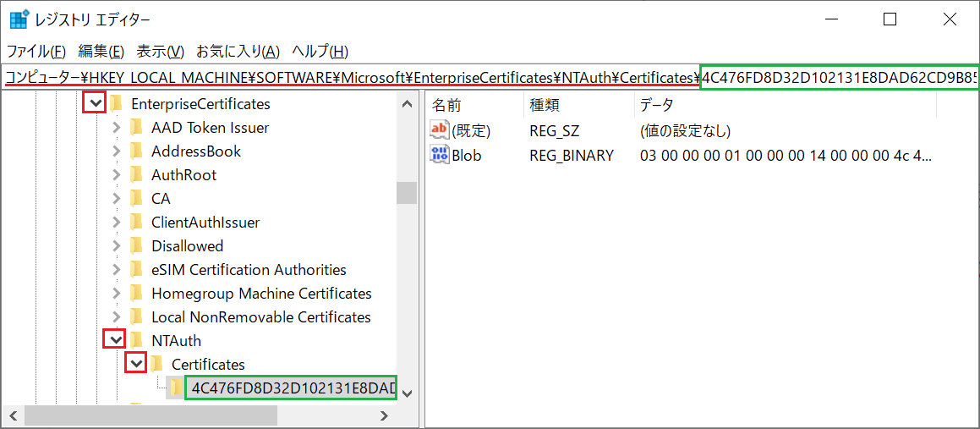Collapse the Certificates key
This screenshot has height=429, width=980.
click(136, 363)
